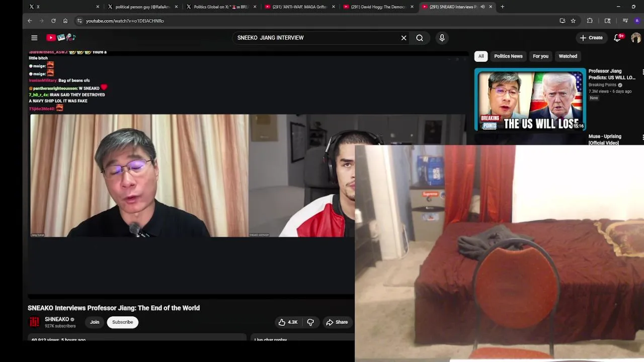Select the For you filter chip
This screenshot has height=362, width=644.
540,56
